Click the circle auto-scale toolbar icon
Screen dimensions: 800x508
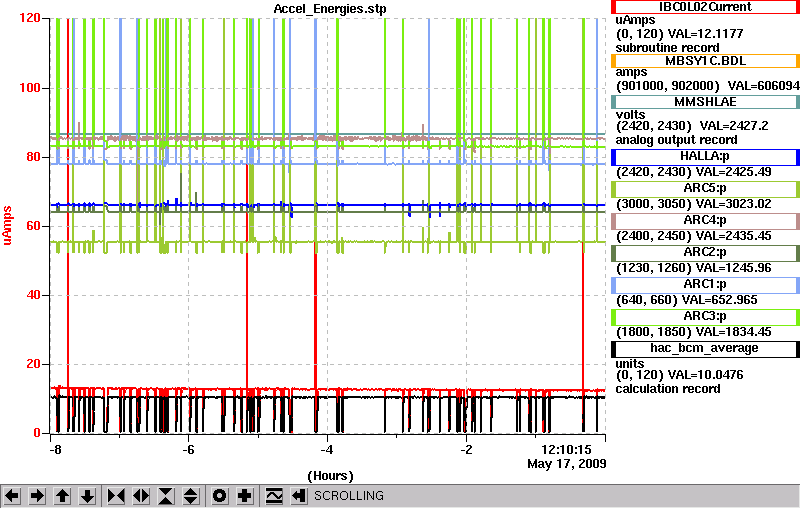pyautogui.click(x=219, y=496)
